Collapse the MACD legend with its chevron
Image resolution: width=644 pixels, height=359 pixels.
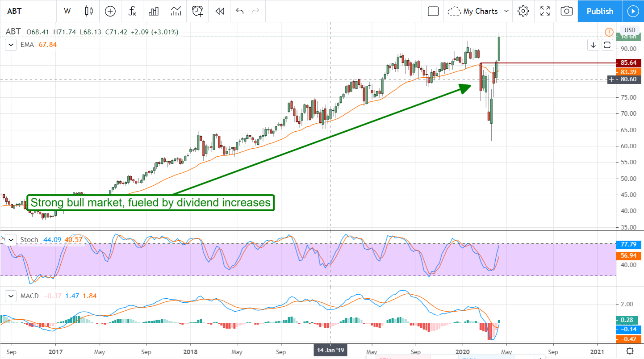tap(10, 296)
